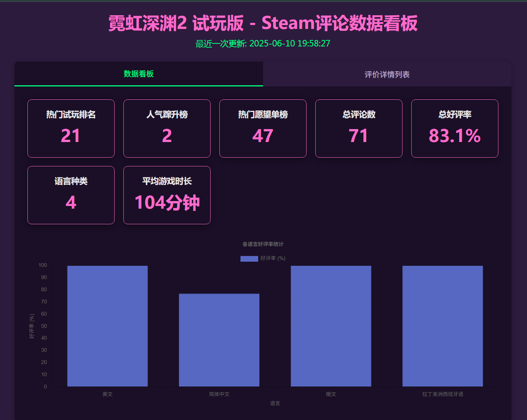The image size is (527, 420).
Task: Click the 热门愿望单榜 card showing 47
Action: 263,128
